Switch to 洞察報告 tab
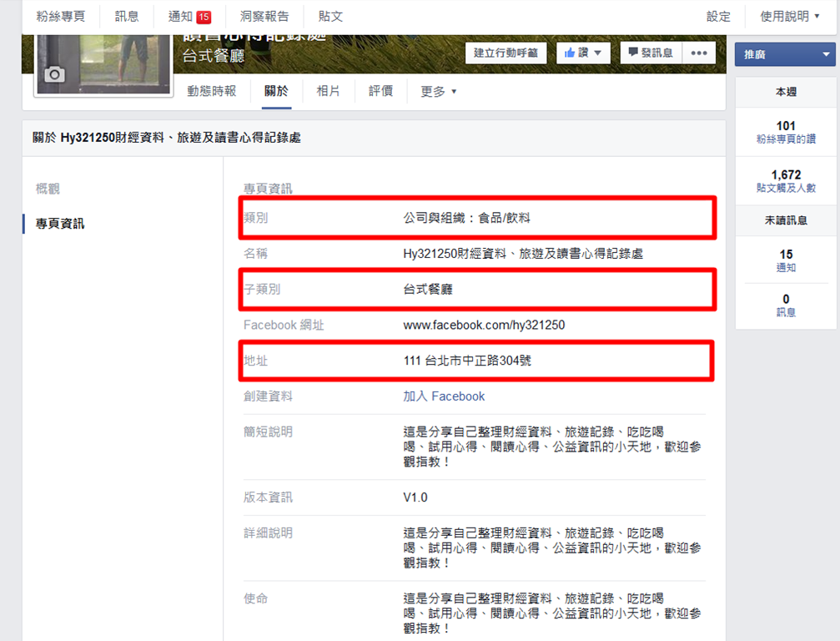Image resolution: width=840 pixels, height=641 pixels. coord(264,17)
